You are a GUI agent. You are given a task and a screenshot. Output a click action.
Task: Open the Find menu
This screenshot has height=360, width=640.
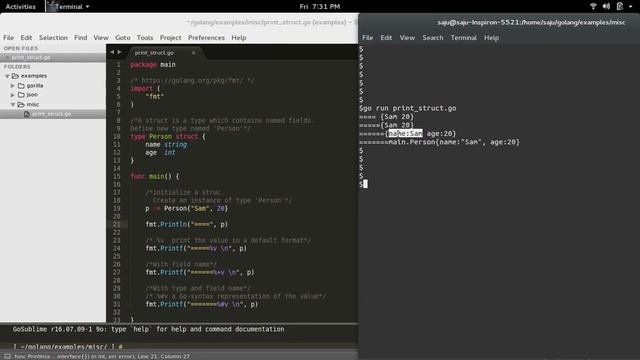pyautogui.click(x=80, y=38)
